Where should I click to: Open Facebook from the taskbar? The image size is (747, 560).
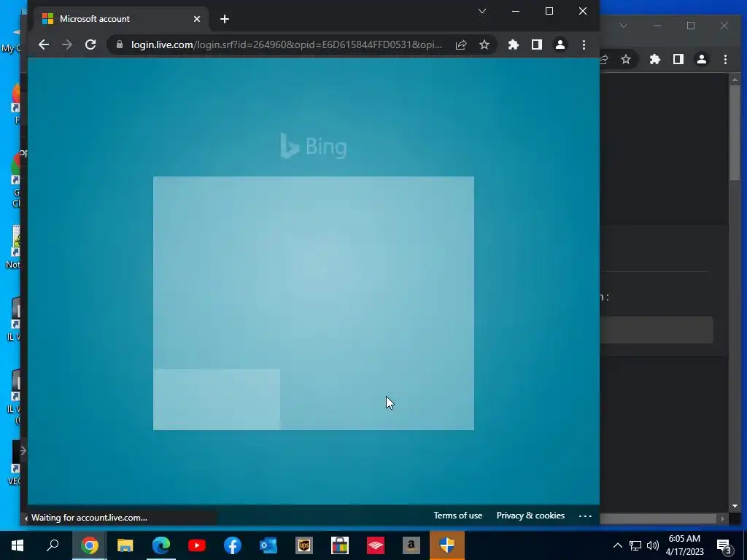pos(233,545)
